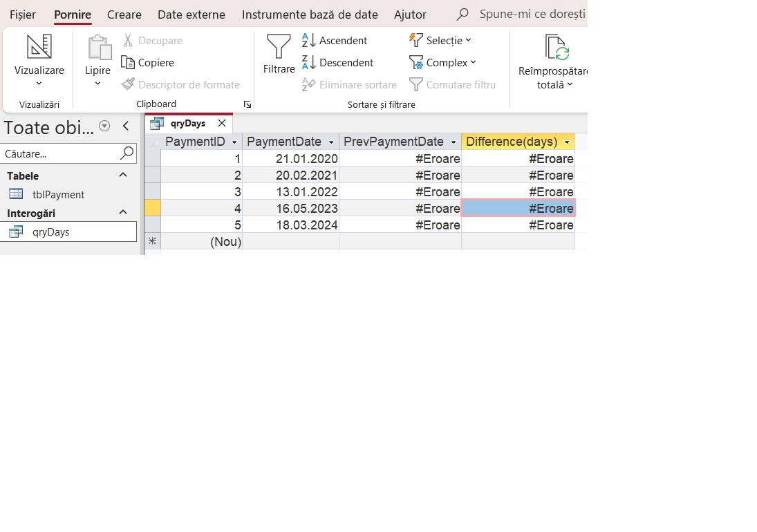
Task: Open the Creare ribbon tab
Action: coord(124,15)
